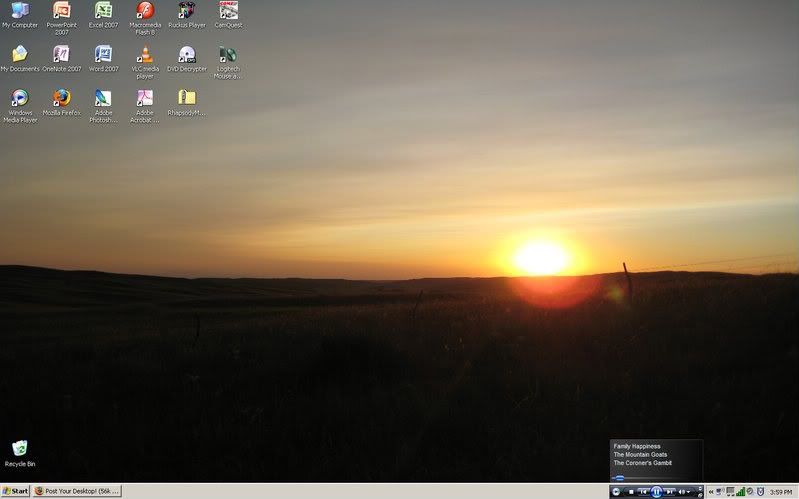
Task: Expand hidden system tray icons
Action: click(711, 492)
